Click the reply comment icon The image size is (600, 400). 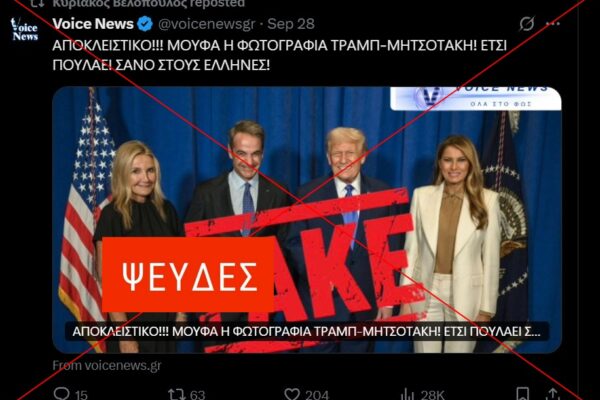pos(62,394)
